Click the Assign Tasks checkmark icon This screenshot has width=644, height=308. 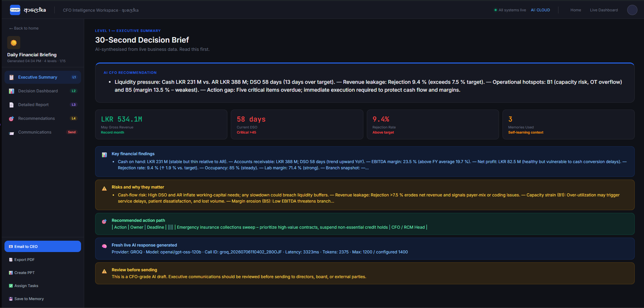(x=11, y=286)
